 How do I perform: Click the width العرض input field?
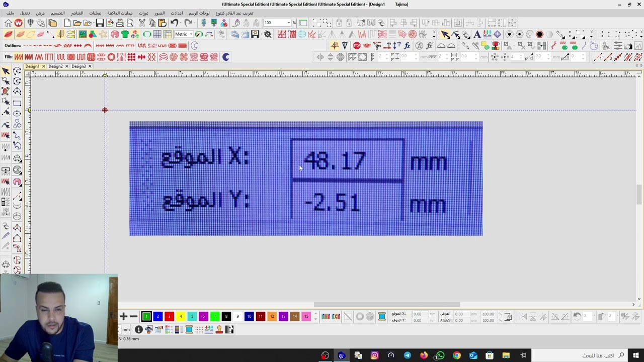pyautogui.click(x=462, y=314)
